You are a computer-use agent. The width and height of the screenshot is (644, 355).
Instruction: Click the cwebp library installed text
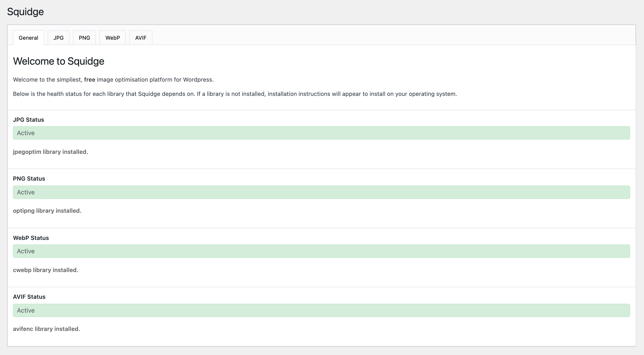45,270
